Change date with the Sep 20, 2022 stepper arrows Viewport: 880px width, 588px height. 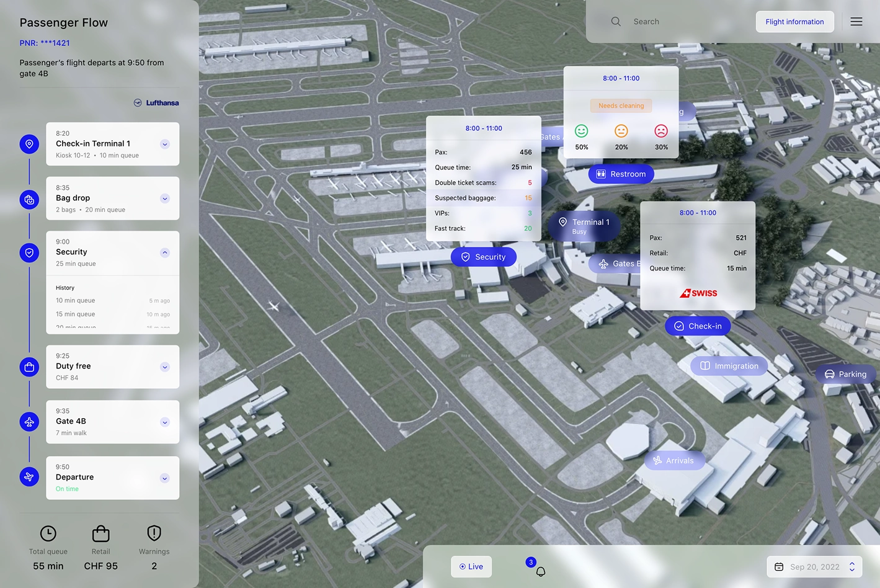point(852,567)
